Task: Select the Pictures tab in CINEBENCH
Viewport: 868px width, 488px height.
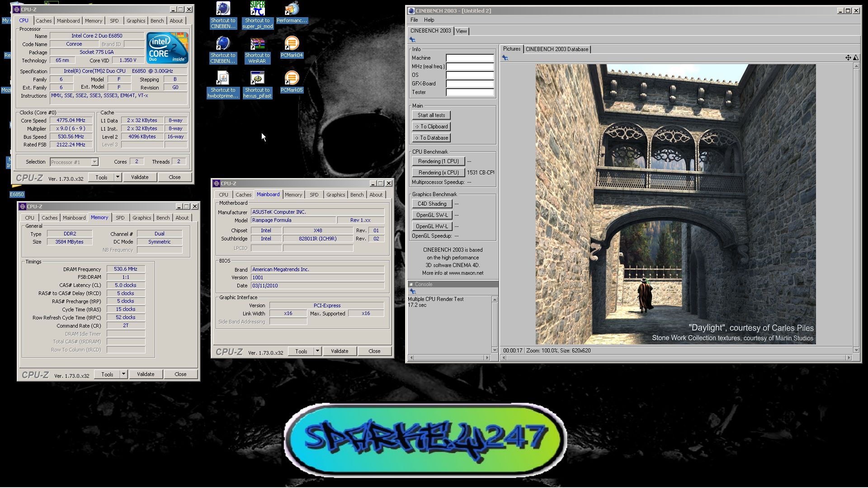Action: (512, 49)
